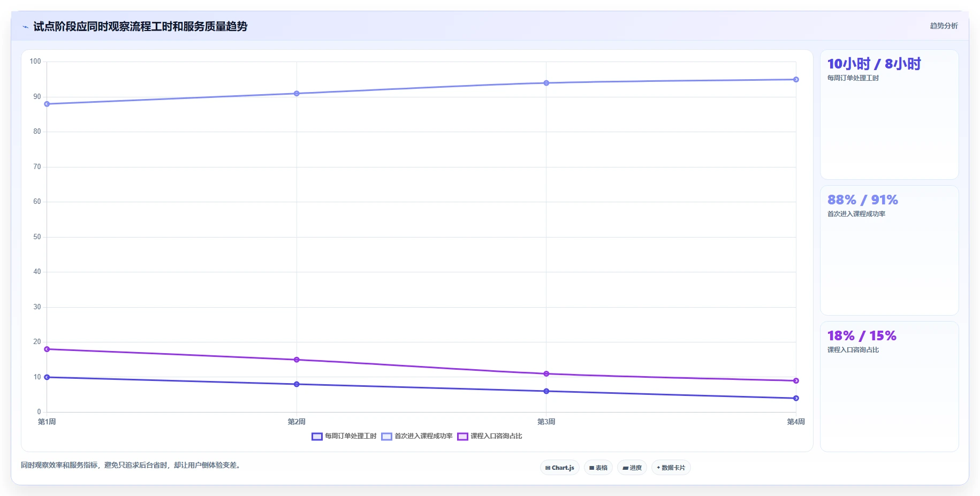The width and height of the screenshot is (980, 496).
Task: Select the 第1周 point on the 首次进入课程成功率 line
Action: point(47,104)
